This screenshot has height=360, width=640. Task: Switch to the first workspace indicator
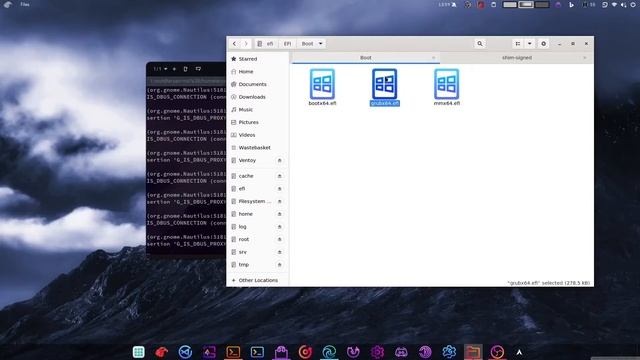click(x=509, y=4)
